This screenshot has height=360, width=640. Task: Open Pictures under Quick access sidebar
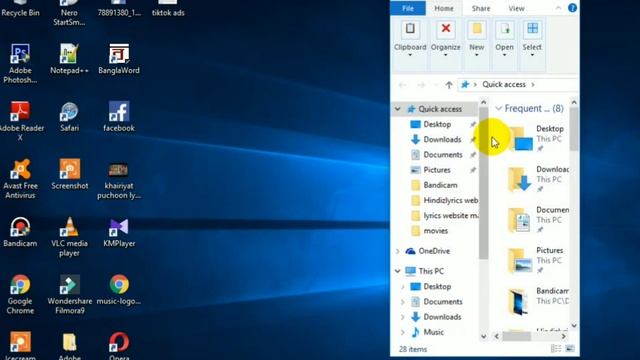(436, 170)
